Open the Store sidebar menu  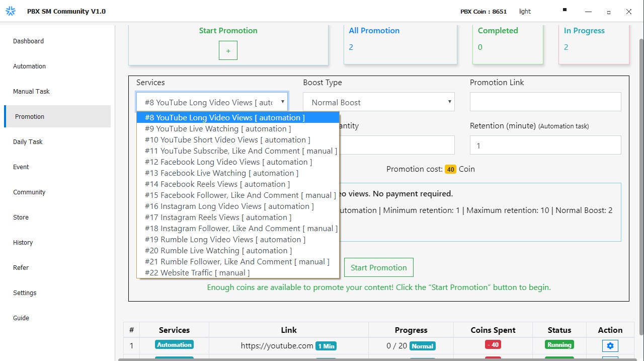click(21, 218)
